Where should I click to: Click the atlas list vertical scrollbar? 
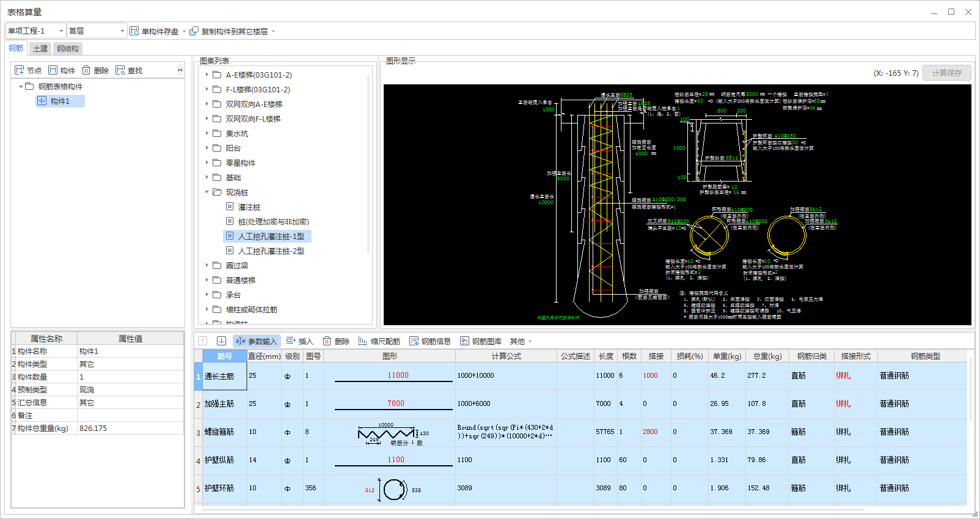368,164
